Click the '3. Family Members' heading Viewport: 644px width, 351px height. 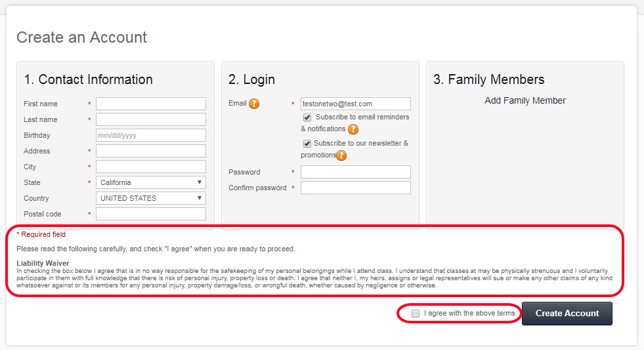coord(489,79)
